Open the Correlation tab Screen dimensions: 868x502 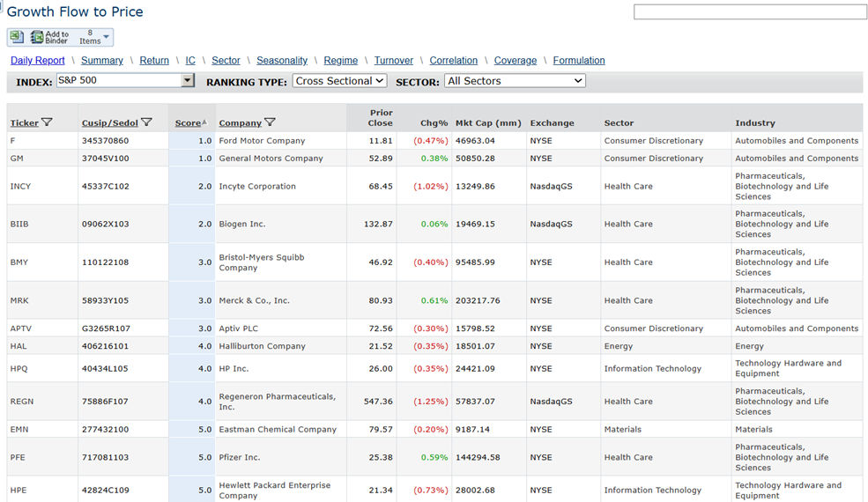453,61
